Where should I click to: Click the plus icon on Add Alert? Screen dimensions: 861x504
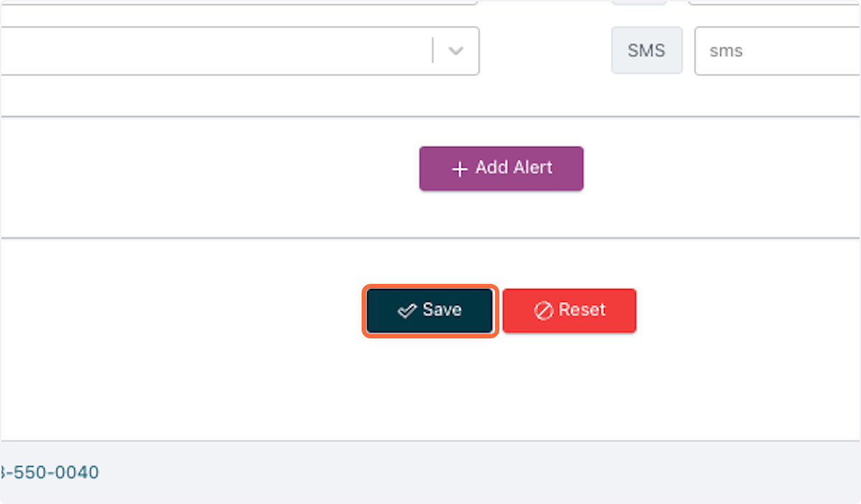[x=459, y=169]
